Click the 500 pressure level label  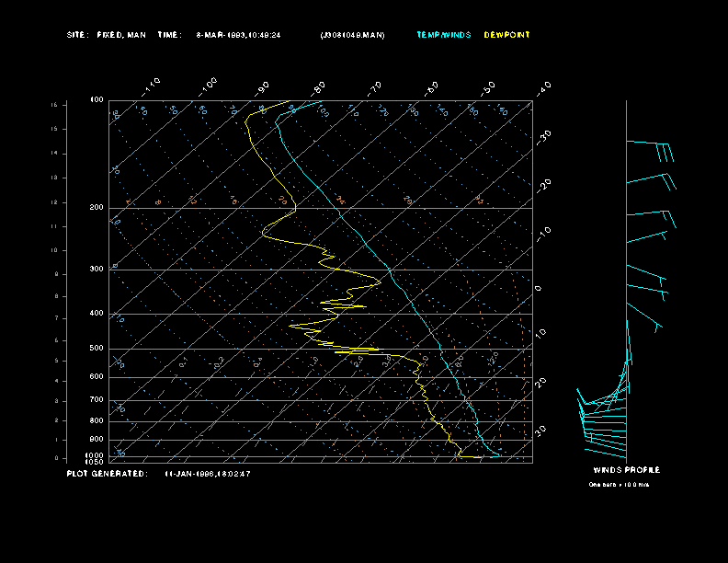point(97,349)
